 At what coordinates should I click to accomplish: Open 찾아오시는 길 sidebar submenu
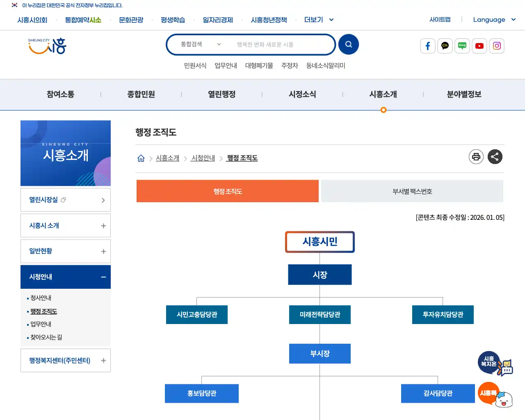(46, 337)
